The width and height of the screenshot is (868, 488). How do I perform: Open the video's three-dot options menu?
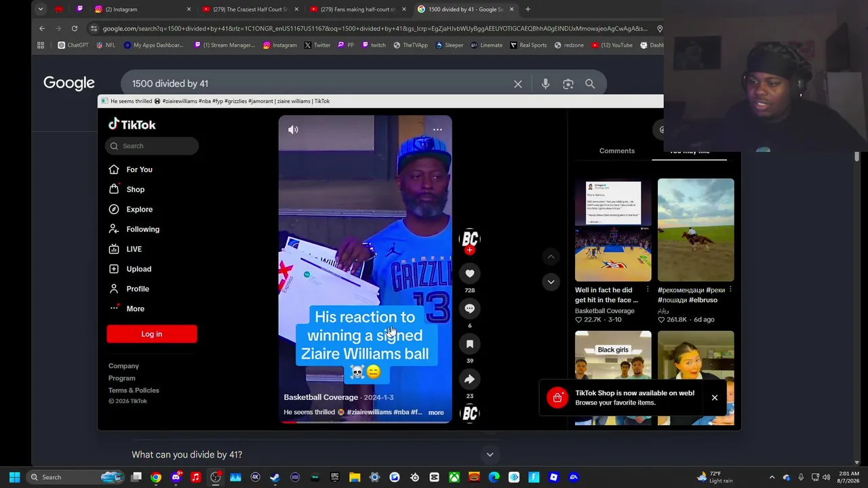pos(437,129)
